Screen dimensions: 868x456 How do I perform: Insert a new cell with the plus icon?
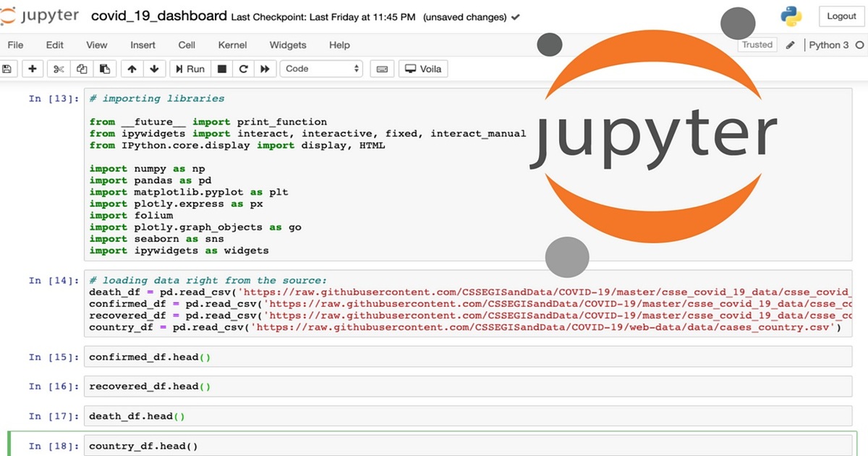coord(31,68)
